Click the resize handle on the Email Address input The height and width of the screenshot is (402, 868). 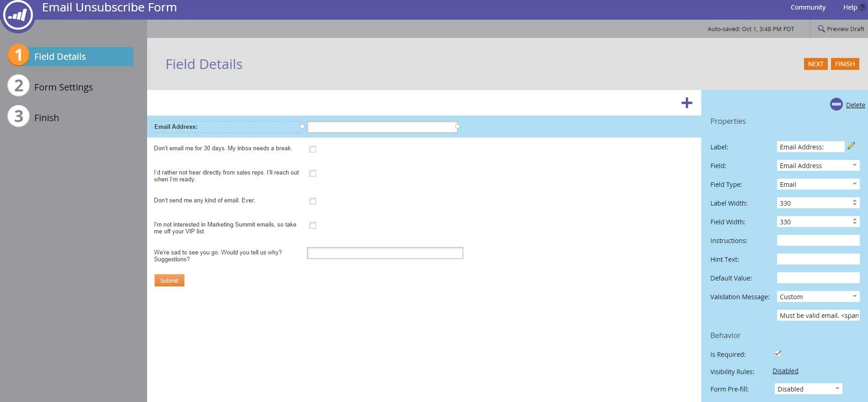point(457,126)
